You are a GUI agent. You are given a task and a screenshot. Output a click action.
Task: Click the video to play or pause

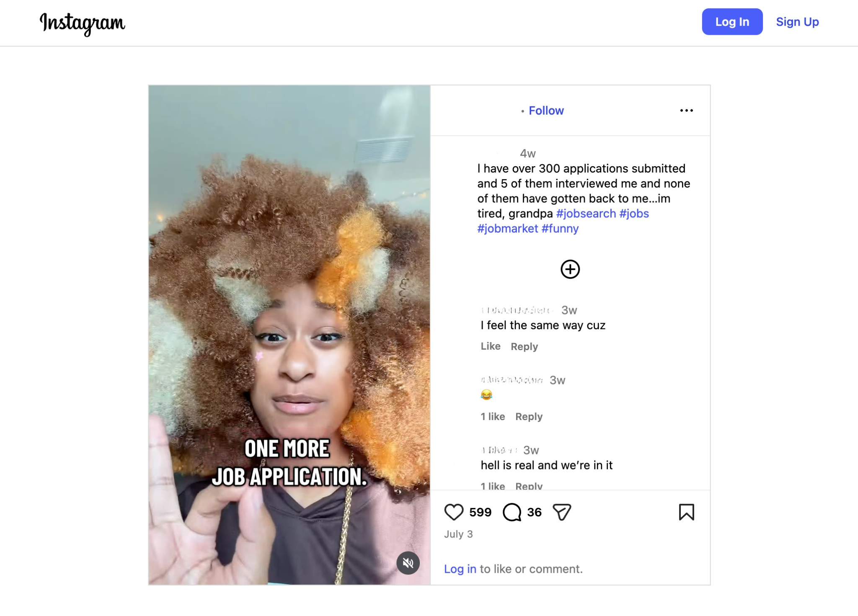(x=289, y=335)
